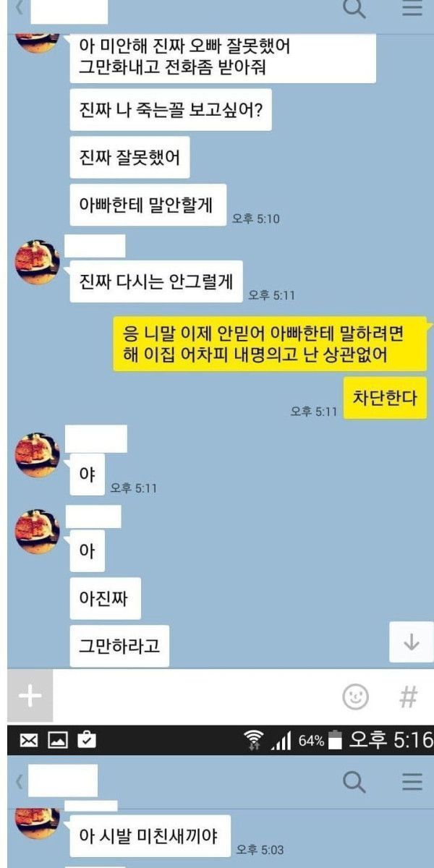
Task: Select the yellow '차단한다' message bubble
Action: [x=385, y=398]
